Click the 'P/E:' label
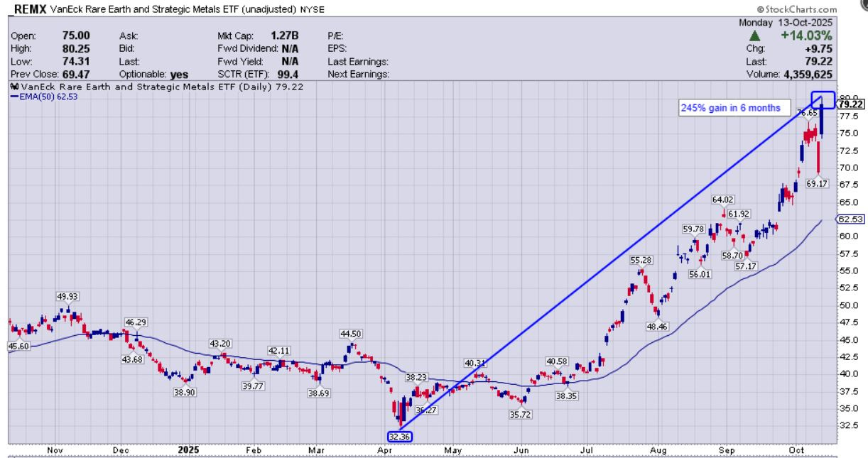Image resolution: width=868 pixels, height=458 pixels. point(336,34)
